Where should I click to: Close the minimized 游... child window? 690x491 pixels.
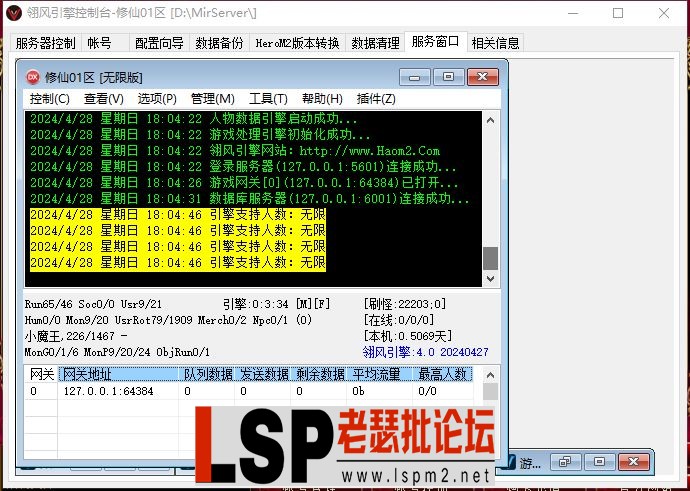click(x=634, y=462)
